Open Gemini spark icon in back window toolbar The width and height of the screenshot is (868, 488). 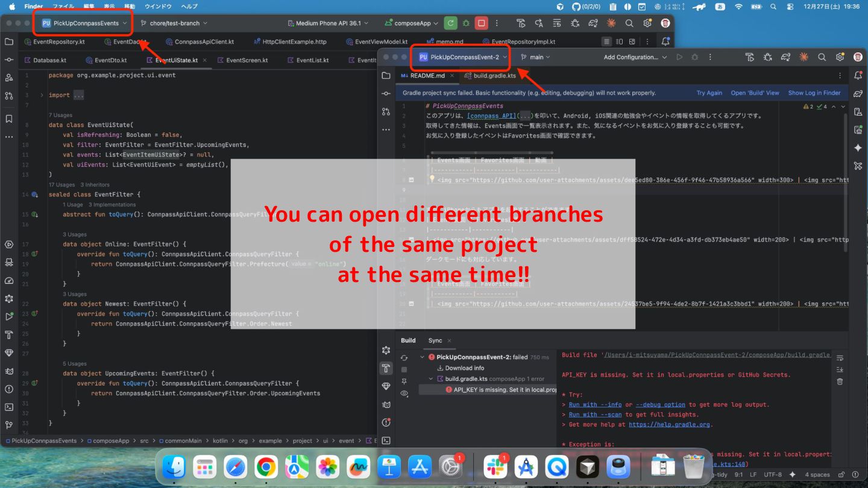tap(611, 23)
